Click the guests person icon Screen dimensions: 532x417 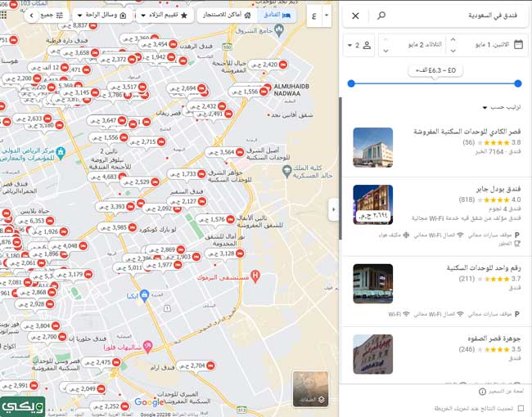pos(367,45)
